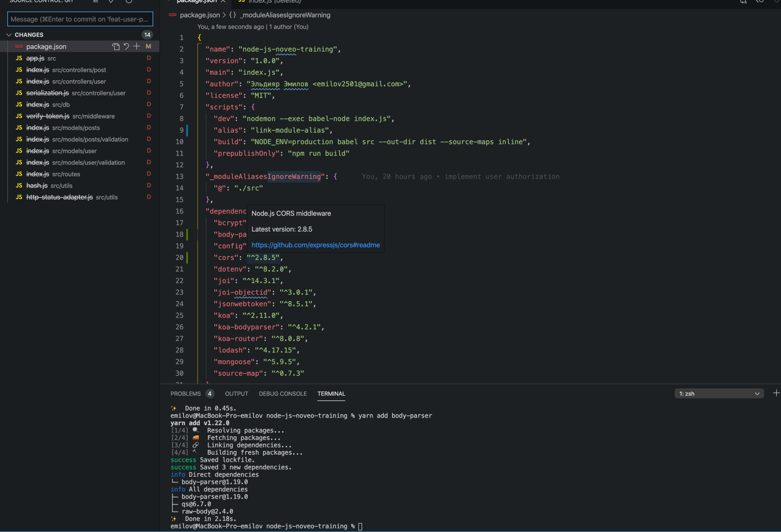The width and height of the screenshot is (781, 532).
Task: Click terminal line 'raw-body@2.4.0'
Action: point(207,511)
